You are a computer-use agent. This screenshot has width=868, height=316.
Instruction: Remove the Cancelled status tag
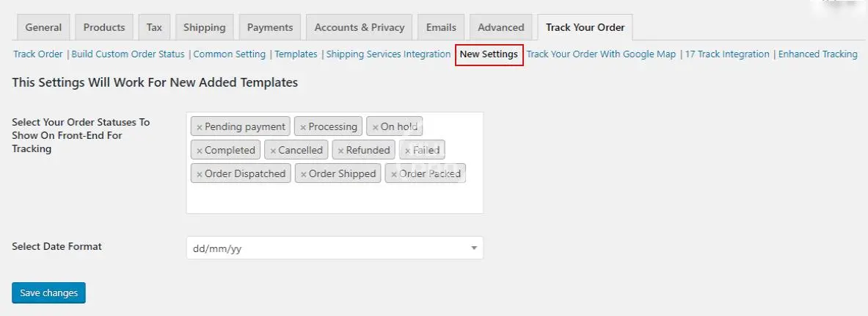coord(273,151)
